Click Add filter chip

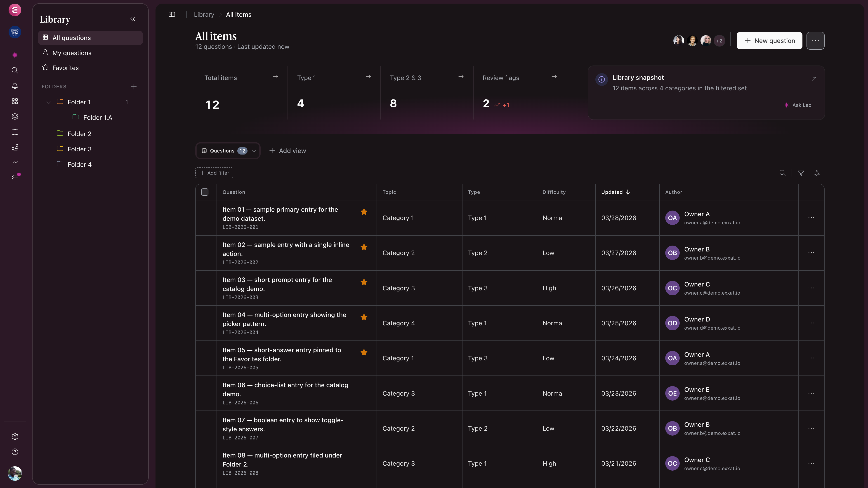(x=214, y=173)
